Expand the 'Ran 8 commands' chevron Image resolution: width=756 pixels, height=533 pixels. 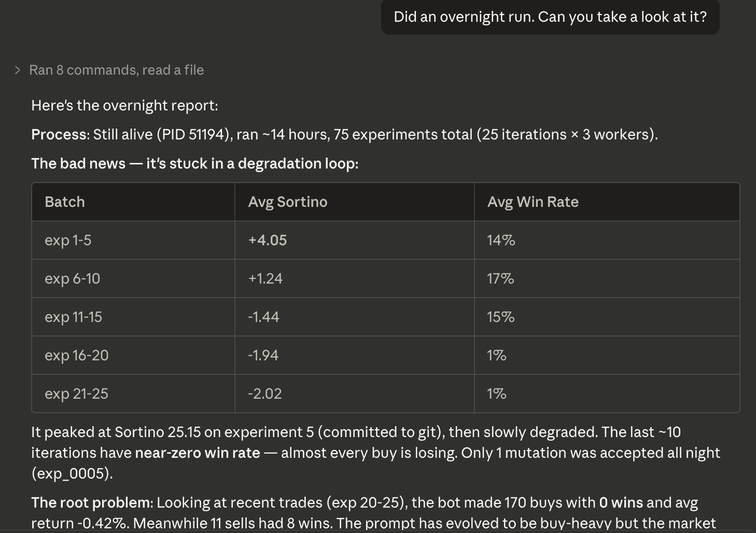[18, 70]
